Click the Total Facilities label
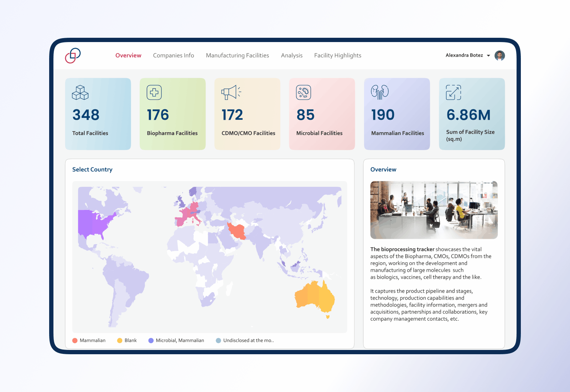The width and height of the screenshot is (570, 392). click(90, 133)
